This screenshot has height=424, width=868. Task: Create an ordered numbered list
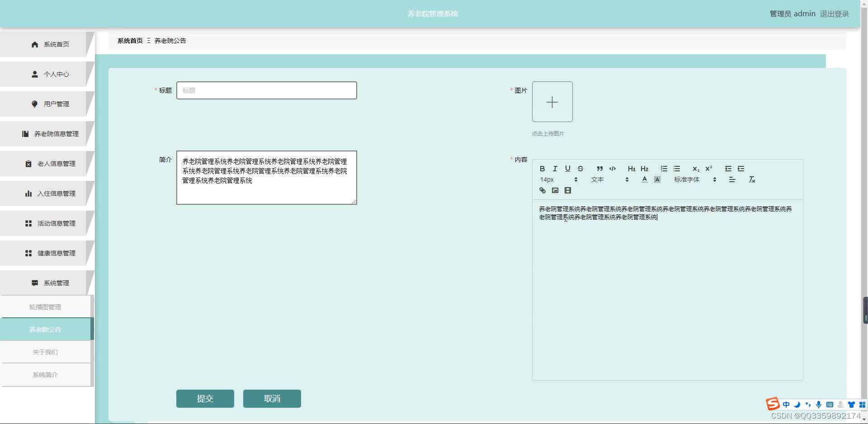pos(664,169)
